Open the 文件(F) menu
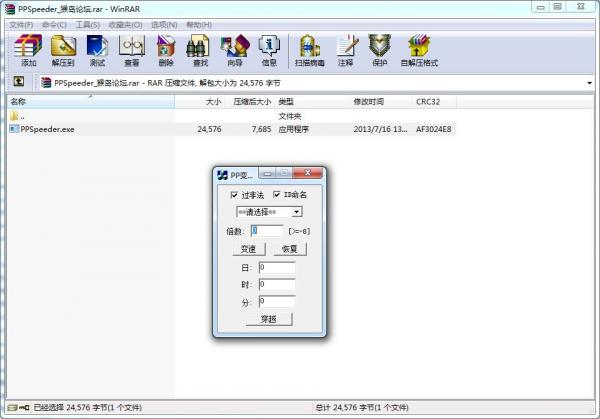The image size is (600, 419). (x=21, y=25)
